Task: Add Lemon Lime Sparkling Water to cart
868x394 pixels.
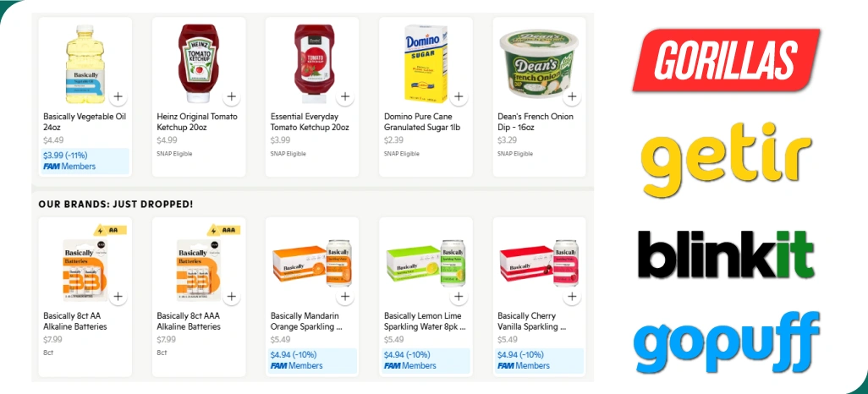Action: (459, 296)
